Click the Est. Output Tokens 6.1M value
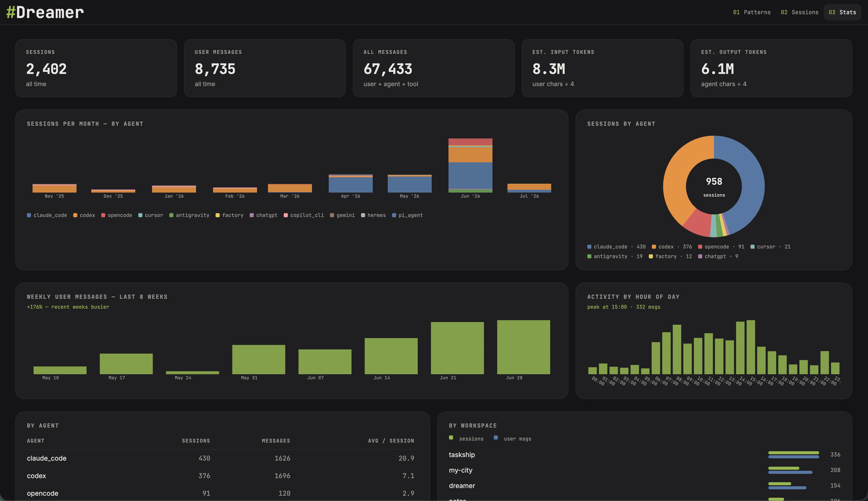 [717, 69]
